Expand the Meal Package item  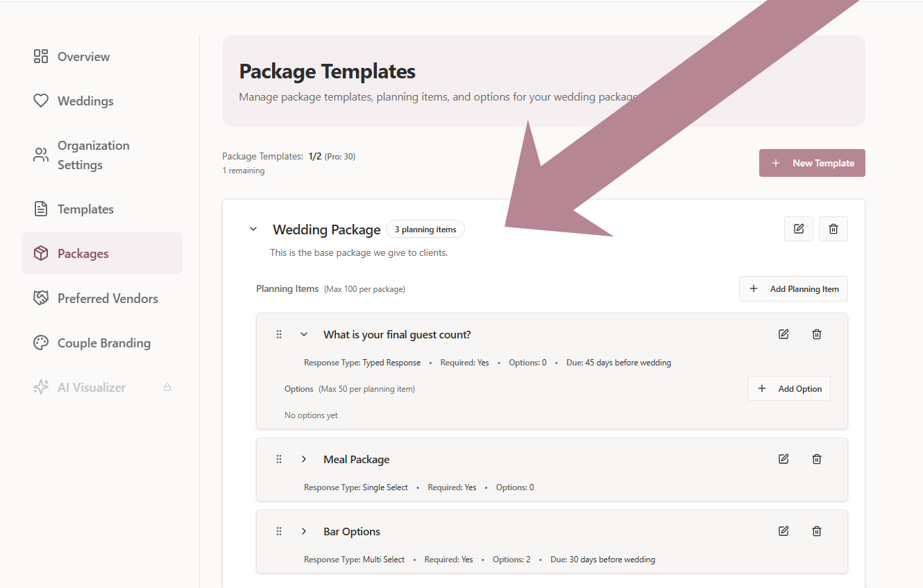click(303, 459)
